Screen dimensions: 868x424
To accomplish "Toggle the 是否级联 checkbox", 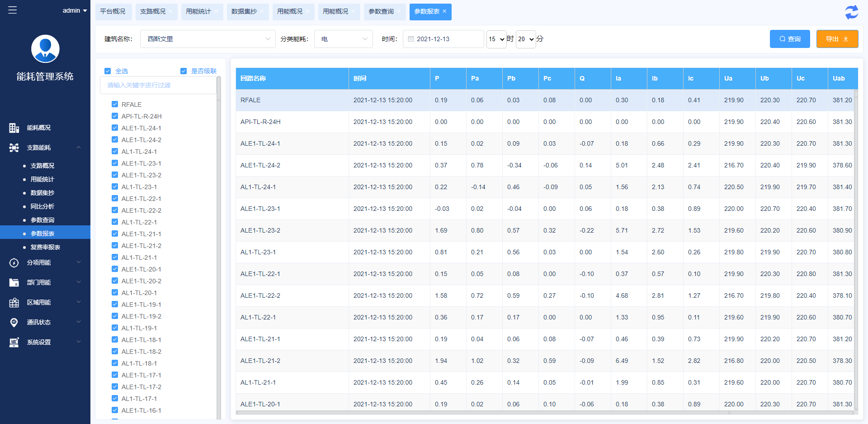I will click(x=184, y=71).
